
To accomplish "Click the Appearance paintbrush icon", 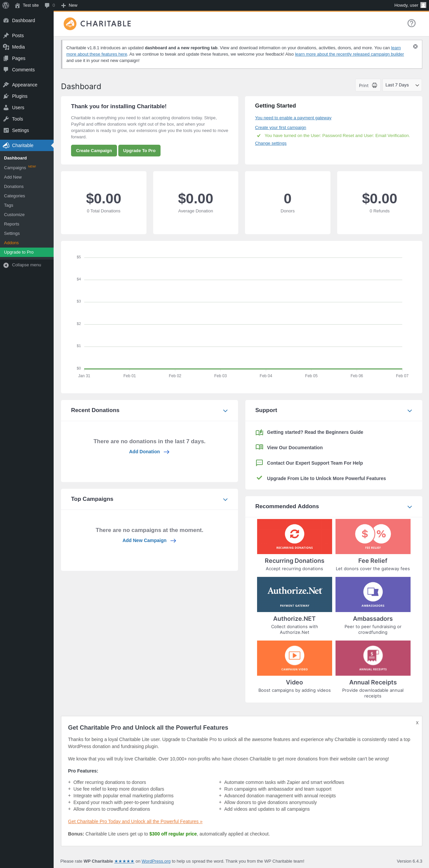I will click(6, 84).
